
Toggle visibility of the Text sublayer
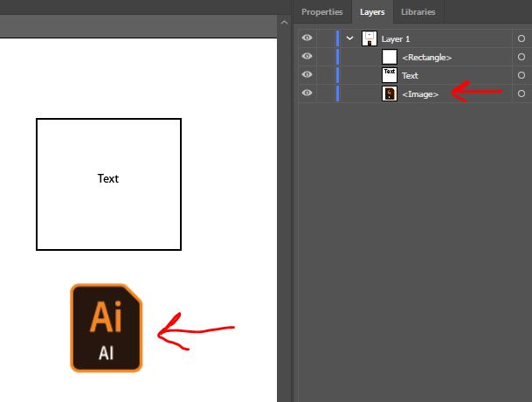click(x=307, y=74)
